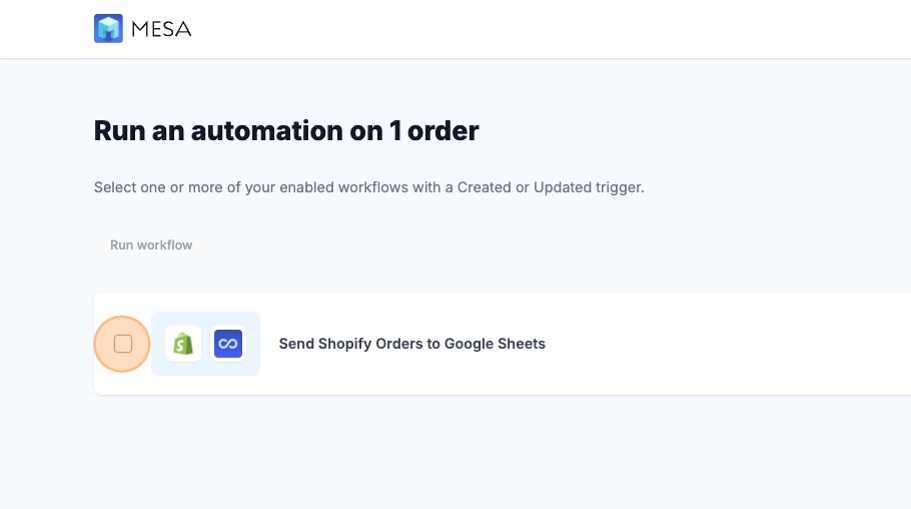Click the green Shopify bag icon
The width and height of the screenshot is (911, 509).
pos(183,344)
